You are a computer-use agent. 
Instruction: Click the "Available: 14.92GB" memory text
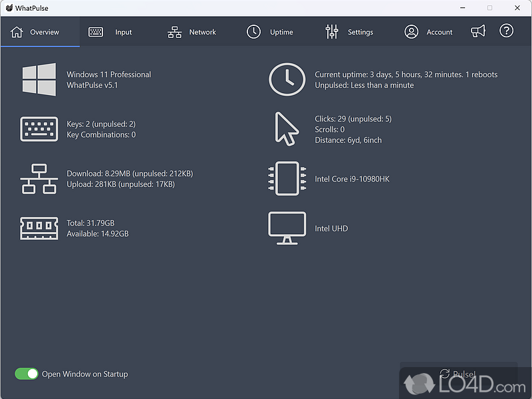click(98, 234)
